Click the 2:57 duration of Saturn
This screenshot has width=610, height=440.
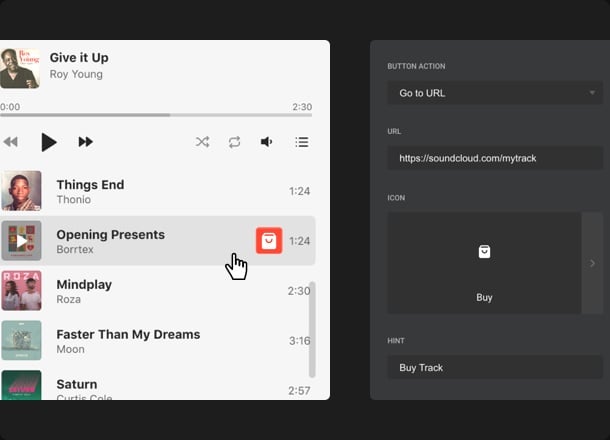click(x=299, y=391)
